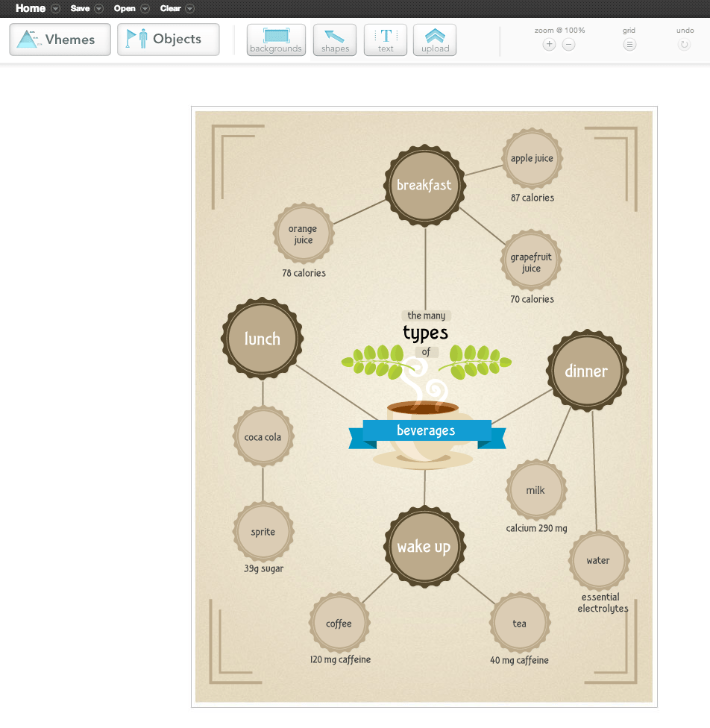
Task: Click the '87 calories' text
Action: pos(532,198)
